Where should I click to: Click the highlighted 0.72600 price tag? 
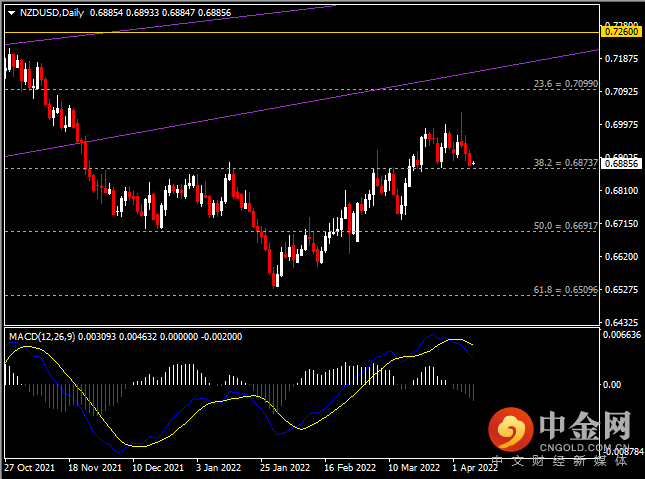pos(621,32)
